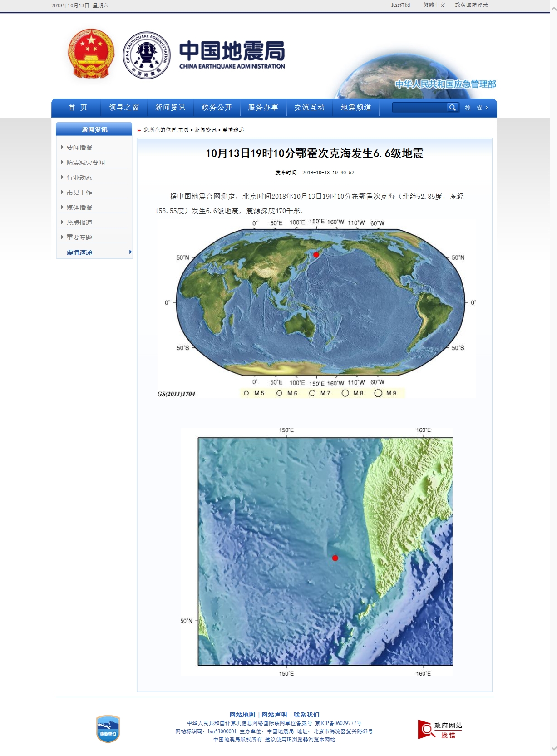Expand 热点报道 in sidebar
The height and width of the screenshot is (756, 557).
[79, 222]
